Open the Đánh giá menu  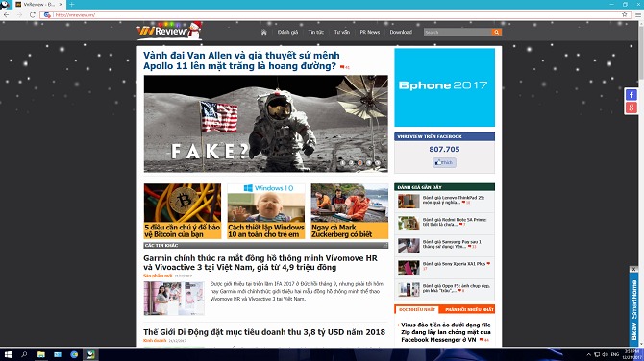(x=287, y=32)
